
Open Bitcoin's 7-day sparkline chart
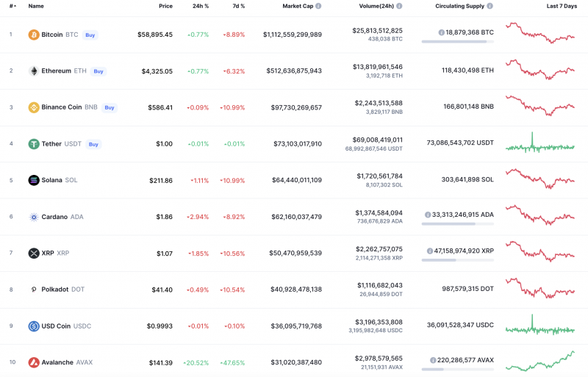point(540,33)
